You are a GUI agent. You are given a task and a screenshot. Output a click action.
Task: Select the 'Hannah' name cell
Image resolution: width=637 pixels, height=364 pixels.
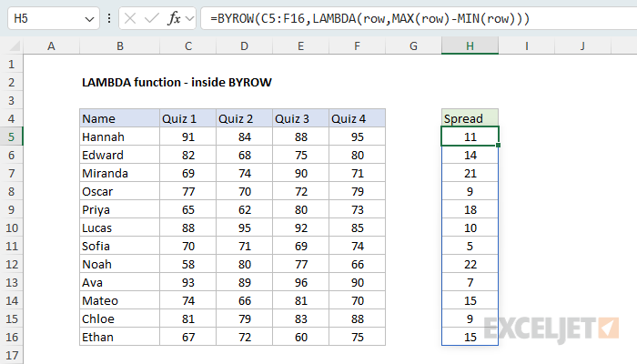[x=120, y=136]
